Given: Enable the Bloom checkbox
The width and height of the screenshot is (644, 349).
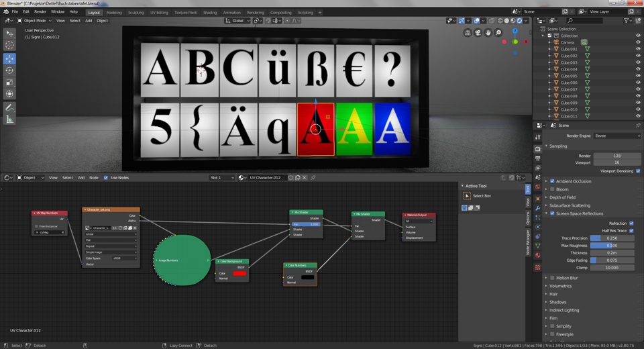Looking at the screenshot, I should (x=553, y=189).
